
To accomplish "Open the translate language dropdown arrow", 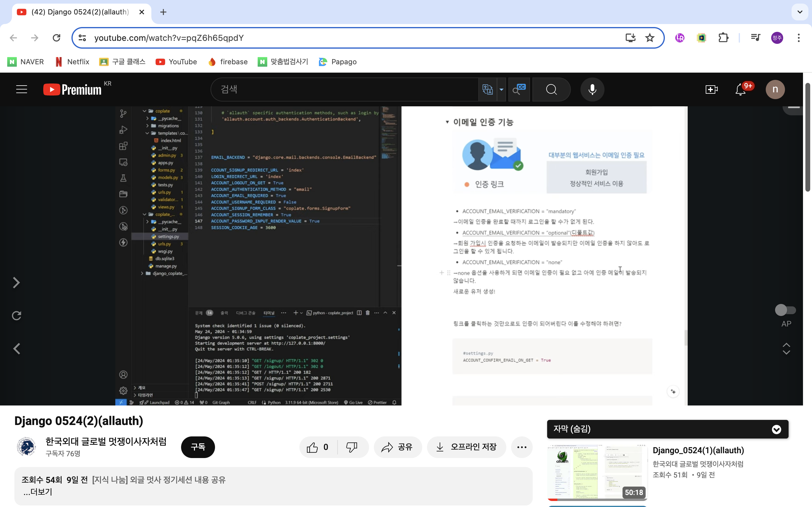I will point(501,90).
